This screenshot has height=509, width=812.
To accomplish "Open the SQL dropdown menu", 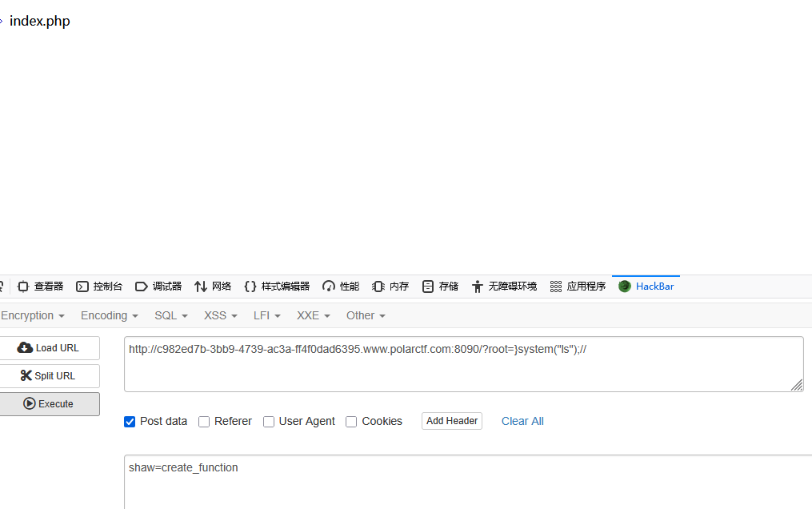I will 171,315.
